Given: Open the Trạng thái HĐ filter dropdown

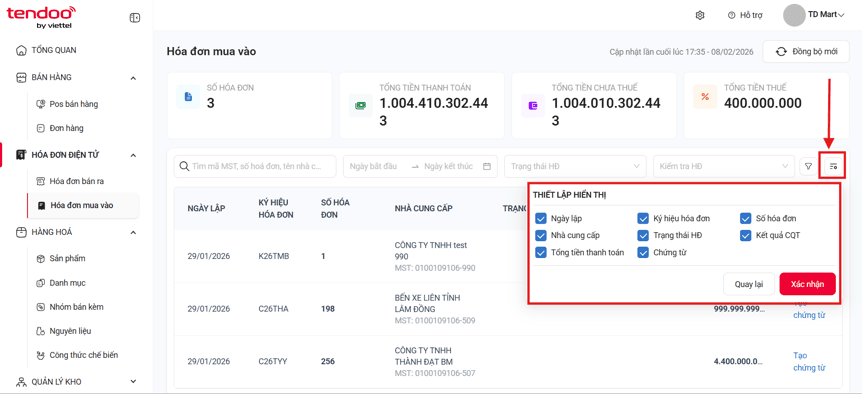Looking at the screenshot, I should [575, 166].
